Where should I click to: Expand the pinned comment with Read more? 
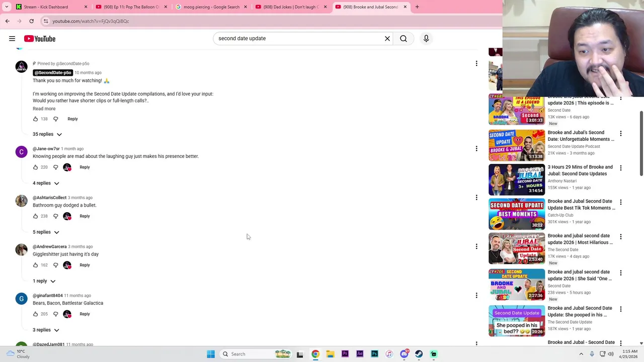coord(44,109)
